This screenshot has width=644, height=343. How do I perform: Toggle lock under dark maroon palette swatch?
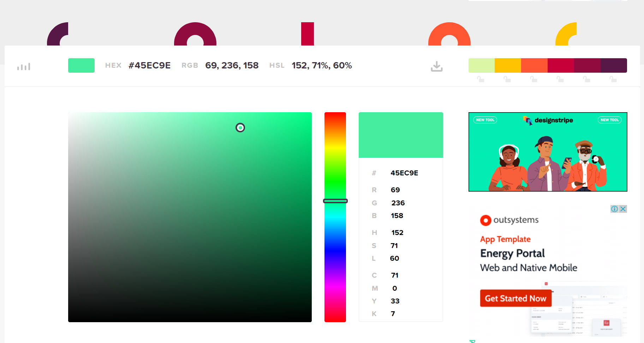[x=586, y=79]
